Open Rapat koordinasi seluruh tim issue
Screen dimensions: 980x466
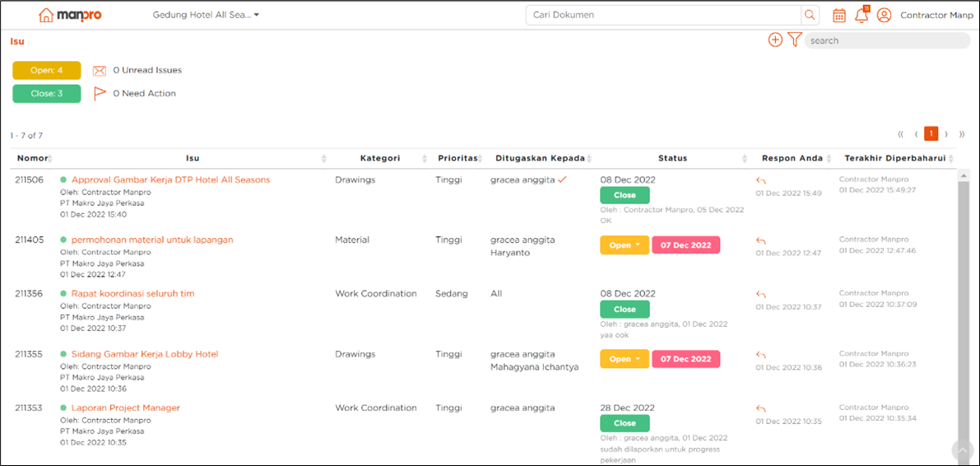132,293
